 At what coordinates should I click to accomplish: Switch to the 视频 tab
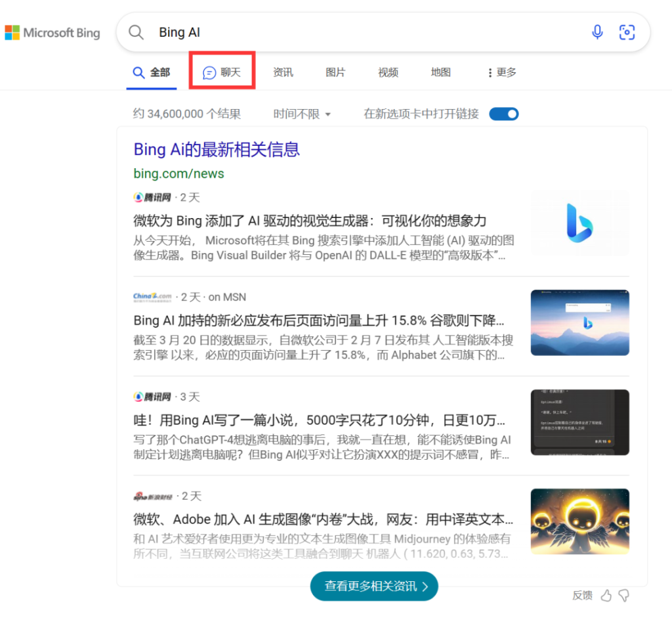(x=388, y=72)
